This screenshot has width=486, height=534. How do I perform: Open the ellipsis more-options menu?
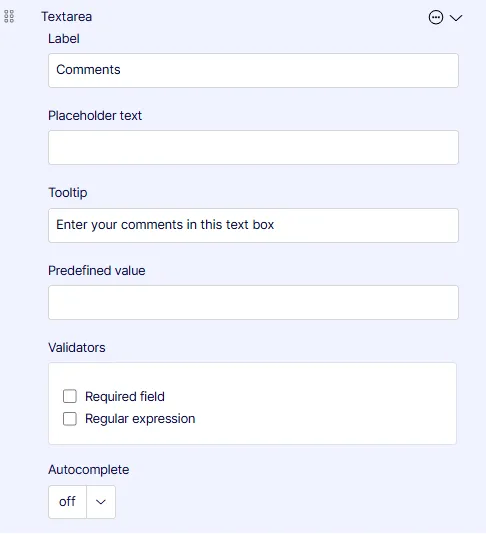coord(436,17)
